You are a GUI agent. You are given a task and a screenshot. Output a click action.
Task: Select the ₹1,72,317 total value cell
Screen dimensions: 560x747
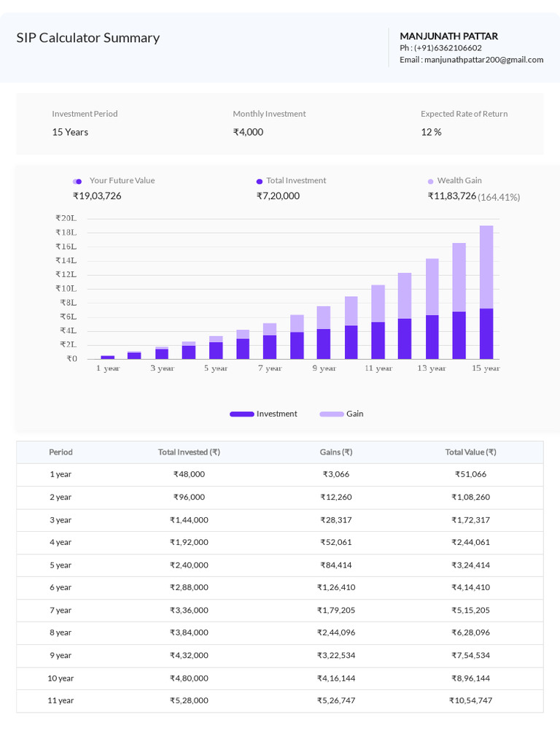pos(470,520)
